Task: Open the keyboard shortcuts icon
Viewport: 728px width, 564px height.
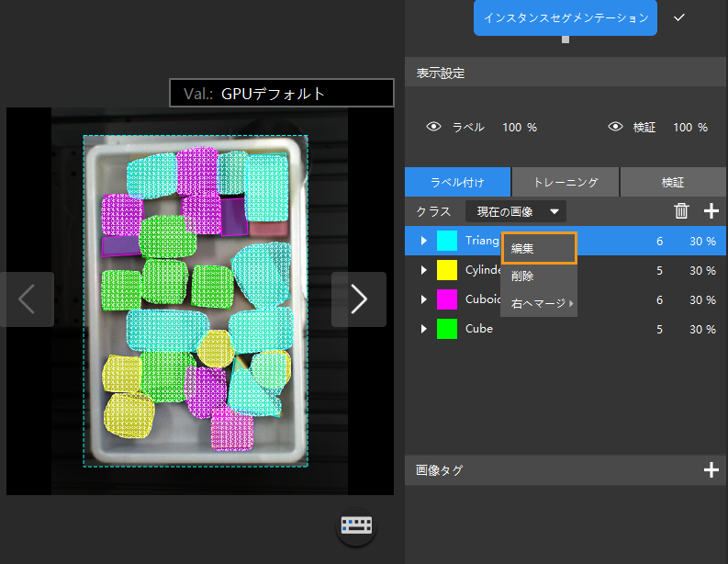Action: pos(356,525)
